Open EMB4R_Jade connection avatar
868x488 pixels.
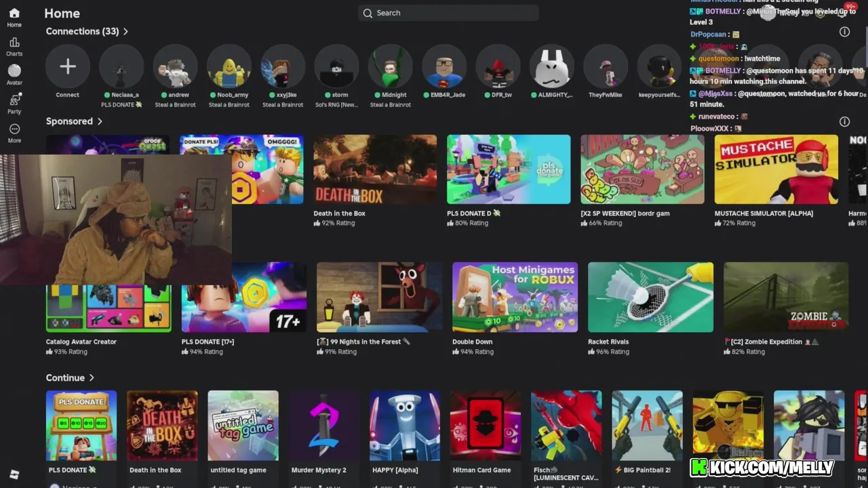click(444, 66)
